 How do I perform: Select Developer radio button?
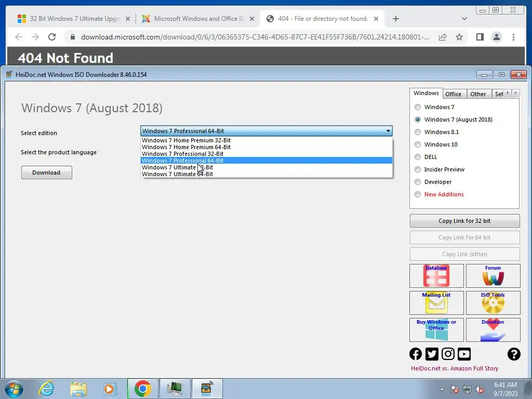[x=418, y=182]
